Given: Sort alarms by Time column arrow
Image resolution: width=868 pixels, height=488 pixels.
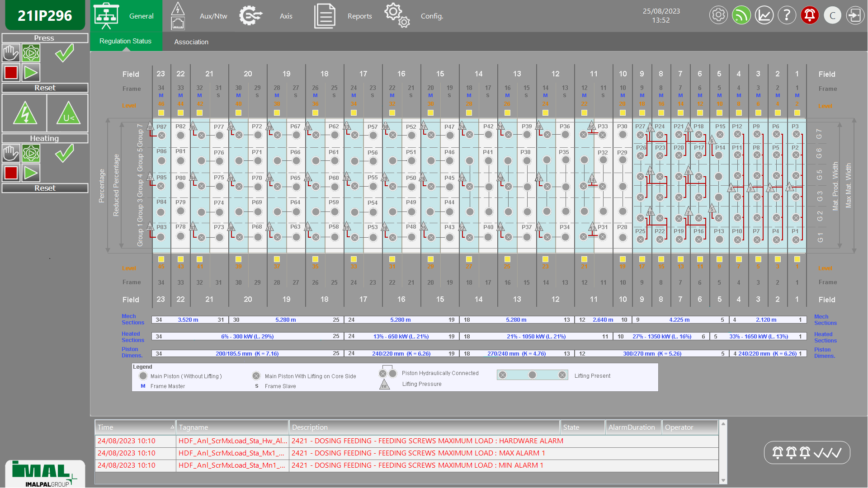Looking at the screenshot, I should coord(172,427).
